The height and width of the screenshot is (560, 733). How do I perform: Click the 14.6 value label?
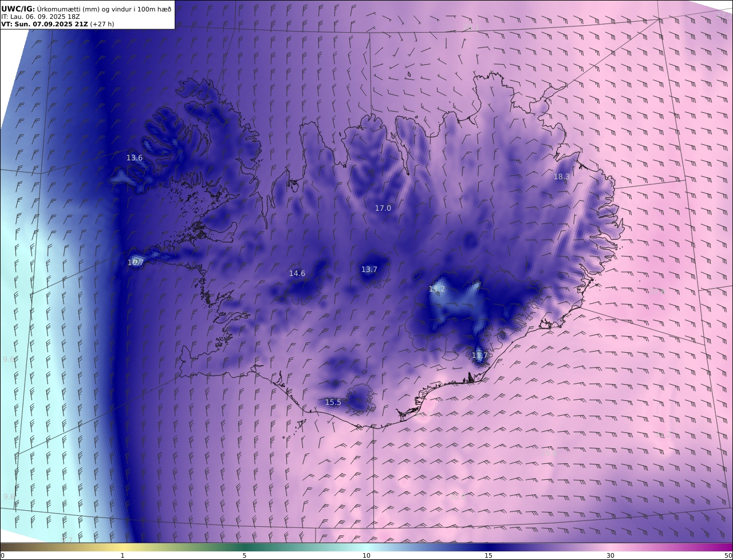coord(297,273)
